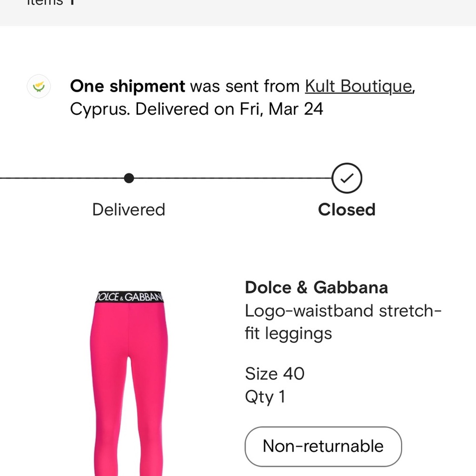The width and height of the screenshot is (476, 476).
Task: Select the Closed checkmark circle
Action: pyautogui.click(x=347, y=178)
